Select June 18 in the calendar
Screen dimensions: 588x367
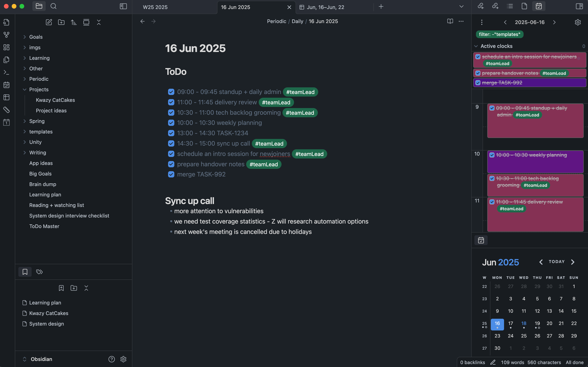click(x=524, y=324)
